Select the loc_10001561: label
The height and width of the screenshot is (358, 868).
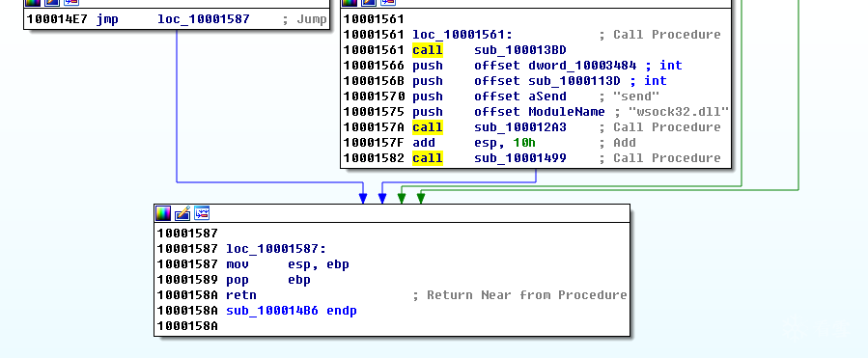click(x=462, y=35)
